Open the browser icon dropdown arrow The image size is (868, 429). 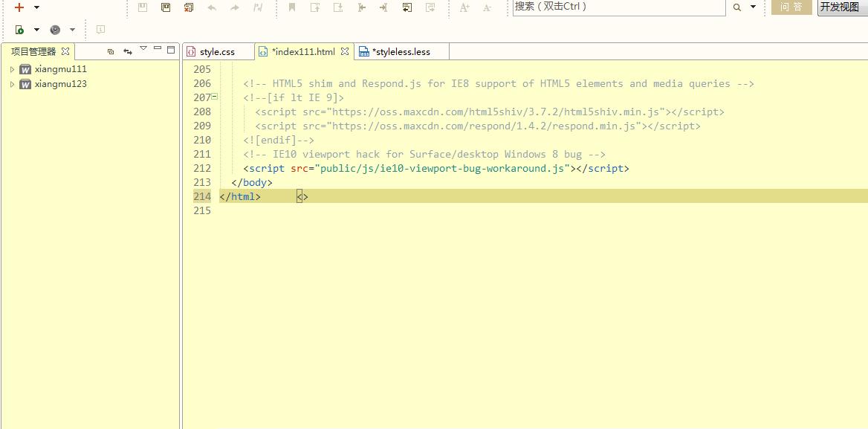click(x=72, y=30)
